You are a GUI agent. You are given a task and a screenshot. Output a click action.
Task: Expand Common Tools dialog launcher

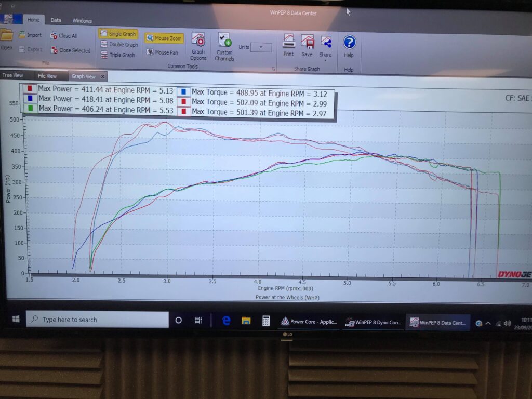click(273, 69)
